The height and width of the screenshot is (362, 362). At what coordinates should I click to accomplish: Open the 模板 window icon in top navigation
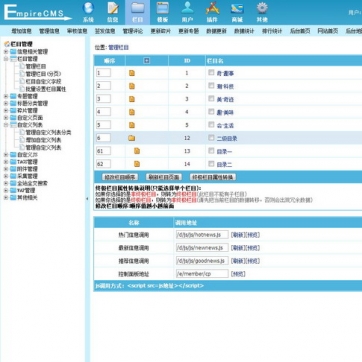click(x=162, y=8)
